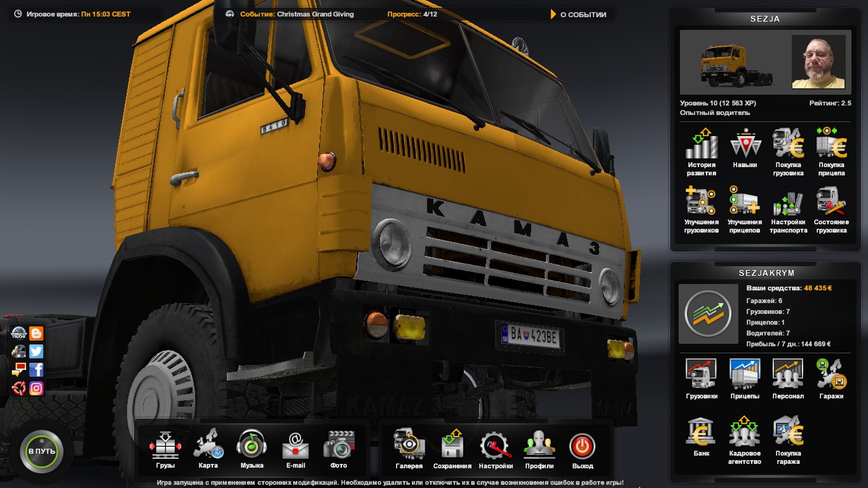This screenshot has width=868, height=488.
Task: Open the Twitter social link
Action: coord(36,351)
